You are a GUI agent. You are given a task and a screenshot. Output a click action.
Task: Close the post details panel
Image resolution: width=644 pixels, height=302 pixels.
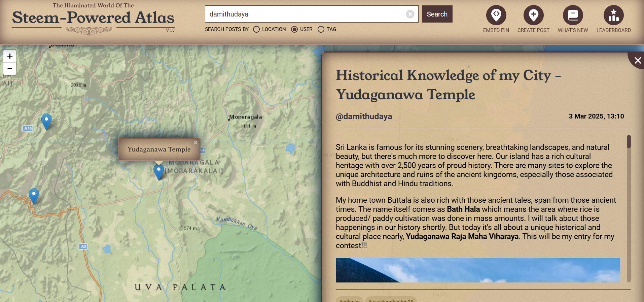click(637, 60)
